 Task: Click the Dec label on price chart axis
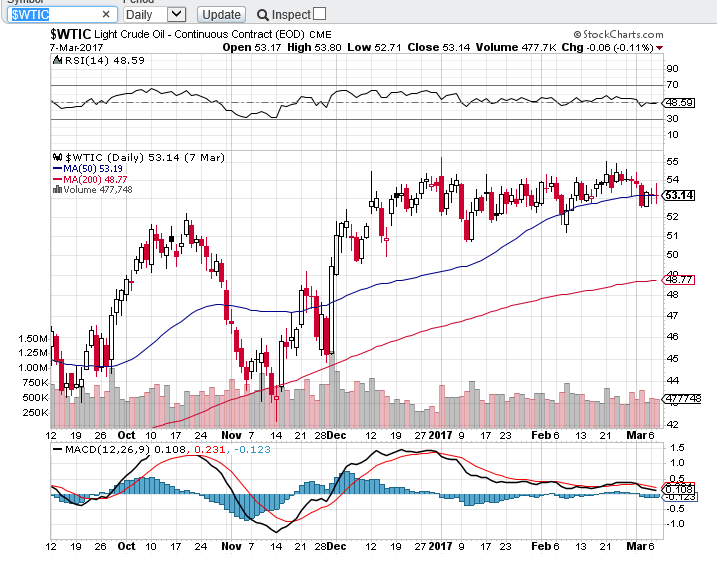(x=337, y=435)
